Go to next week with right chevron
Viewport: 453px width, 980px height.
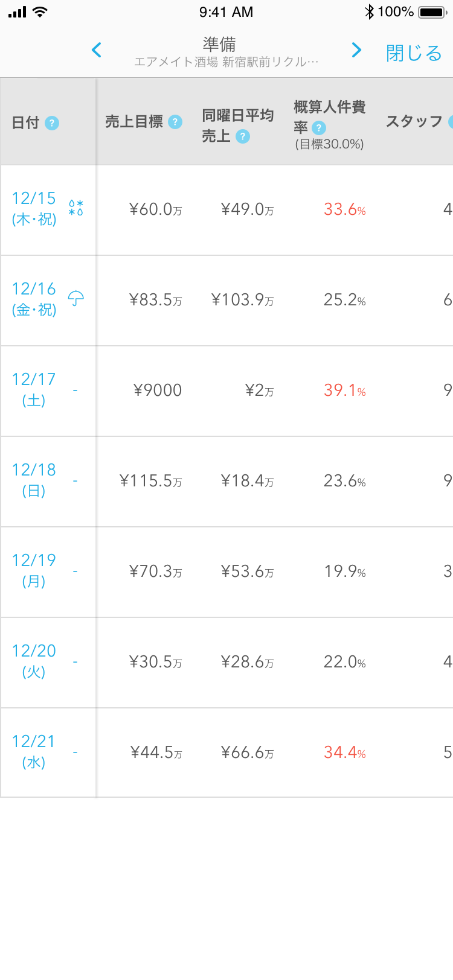point(356,50)
